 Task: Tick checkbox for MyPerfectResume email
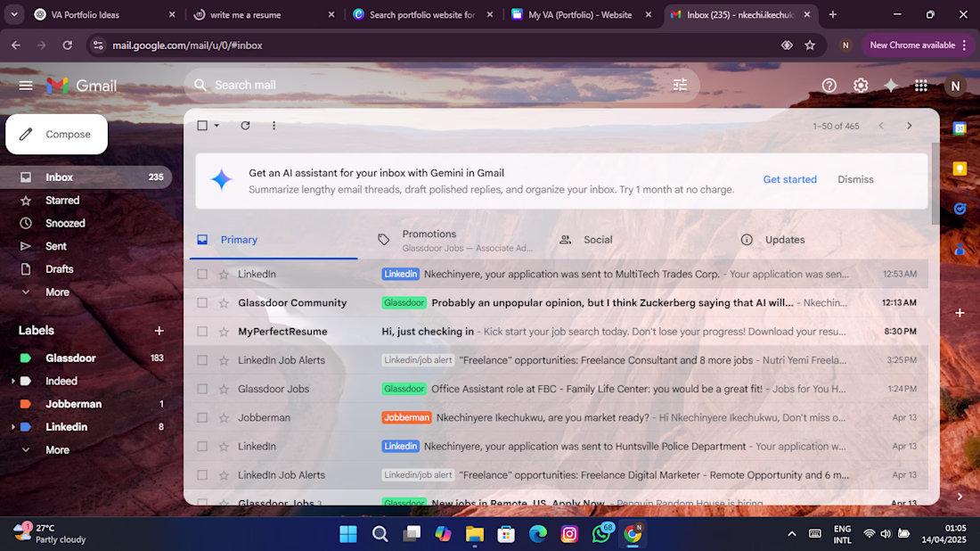tap(202, 332)
